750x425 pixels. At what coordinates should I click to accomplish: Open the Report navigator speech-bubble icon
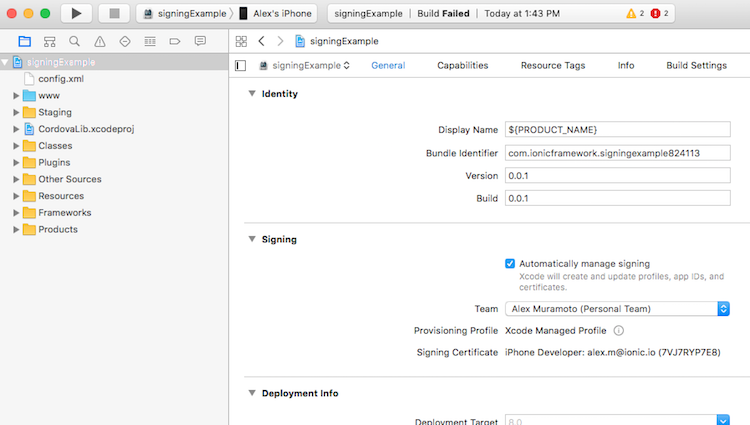pyautogui.click(x=200, y=41)
